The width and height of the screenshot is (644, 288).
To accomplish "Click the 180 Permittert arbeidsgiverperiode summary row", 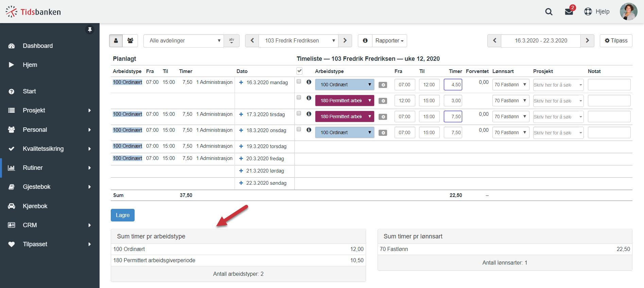I will pyautogui.click(x=238, y=260).
